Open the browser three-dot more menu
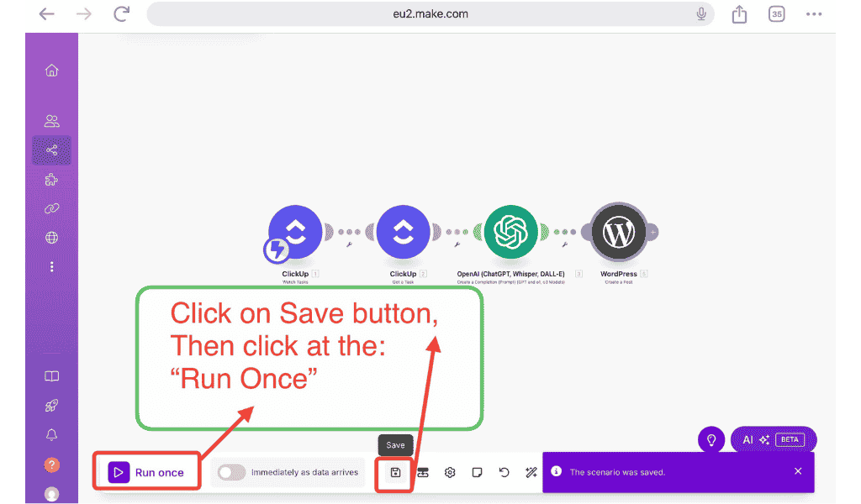The width and height of the screenshot is (861, 504). tap(814, 14)
